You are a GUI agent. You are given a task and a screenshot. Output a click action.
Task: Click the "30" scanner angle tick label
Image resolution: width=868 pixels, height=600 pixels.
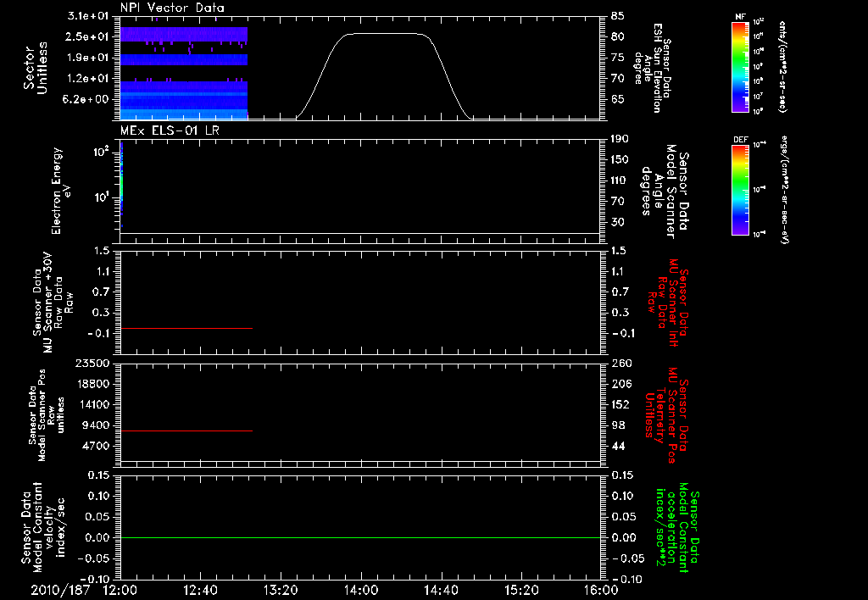click(x=618, y=222)
